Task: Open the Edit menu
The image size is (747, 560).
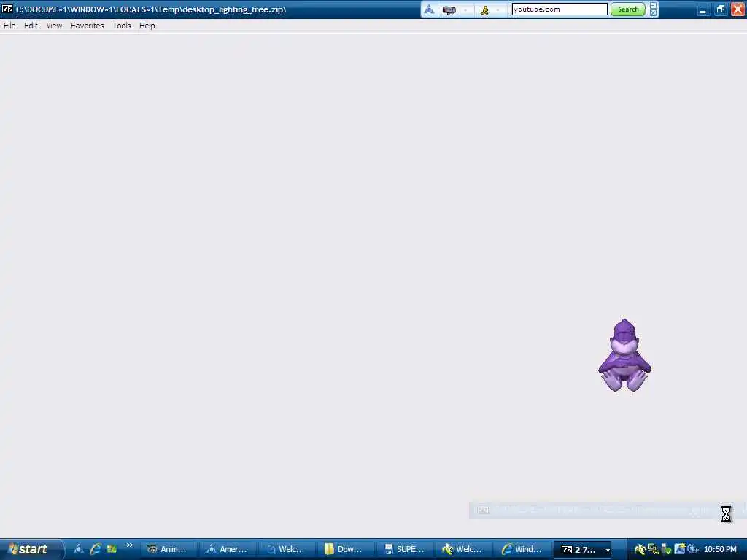Action: (31, 26)
